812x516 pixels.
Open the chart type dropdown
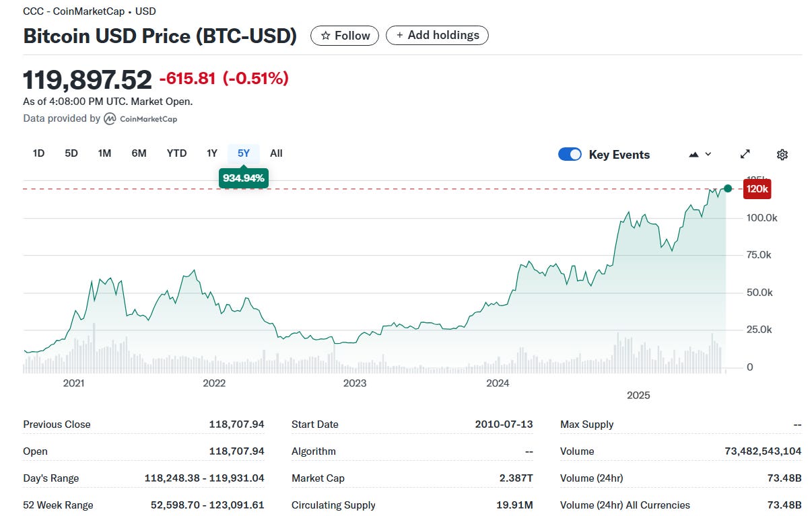pos(700,155)
